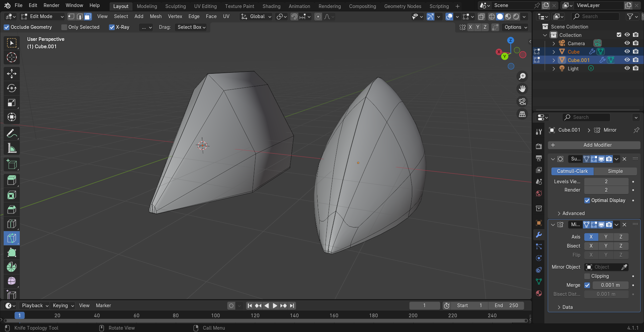Choose the Rotate tool
The width and height of the screenshot is (644, 332).
[x=12, y=88]
